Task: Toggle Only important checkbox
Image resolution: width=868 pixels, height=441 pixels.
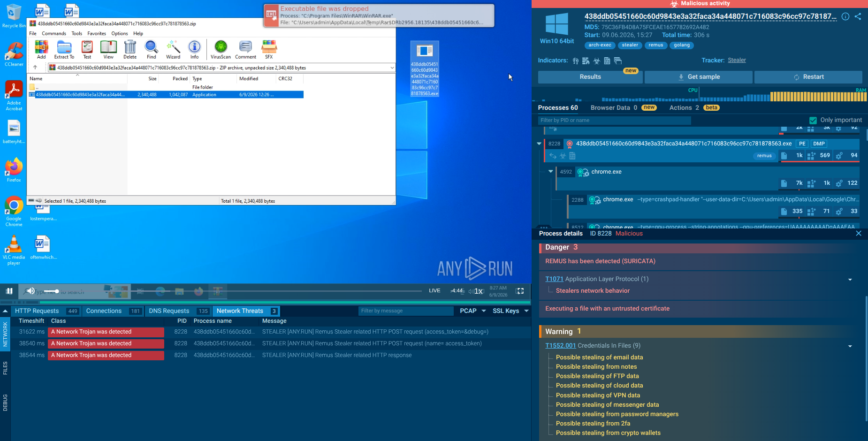Action: 813,120
